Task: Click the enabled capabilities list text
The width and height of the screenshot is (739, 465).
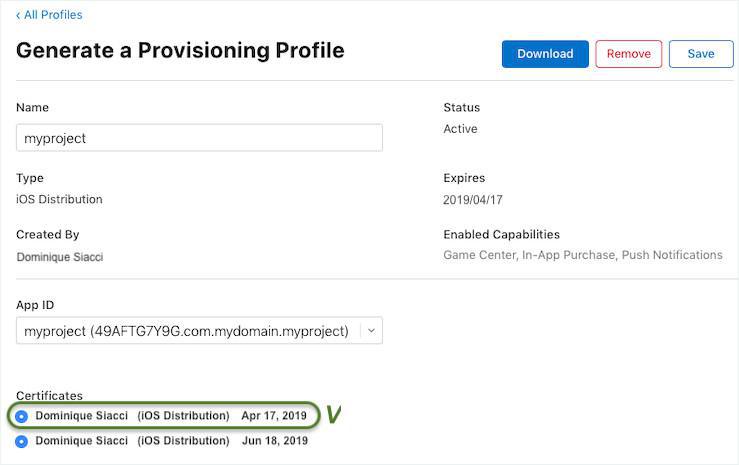Action: (x=582, y=255)
